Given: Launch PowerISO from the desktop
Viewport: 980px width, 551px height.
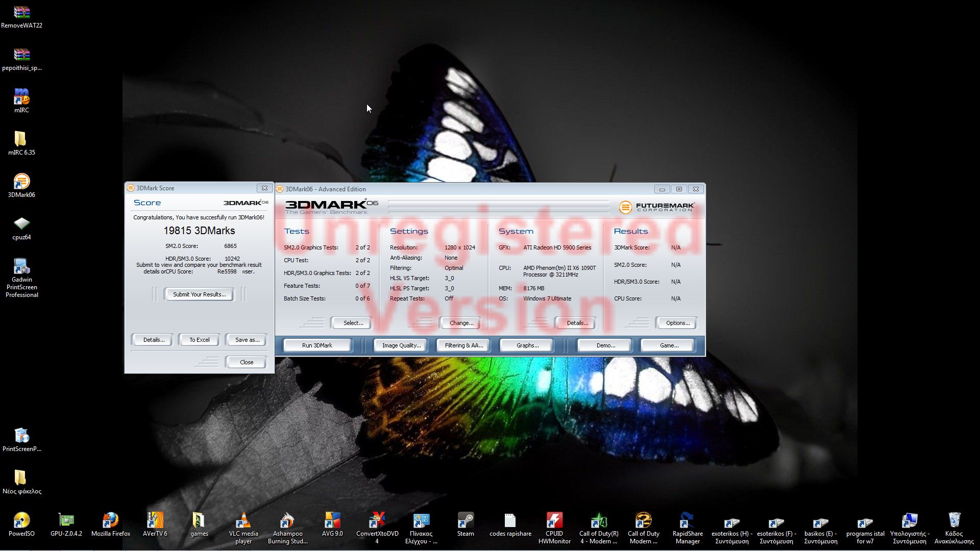Looking at the screenshot, I should [21, 520].
